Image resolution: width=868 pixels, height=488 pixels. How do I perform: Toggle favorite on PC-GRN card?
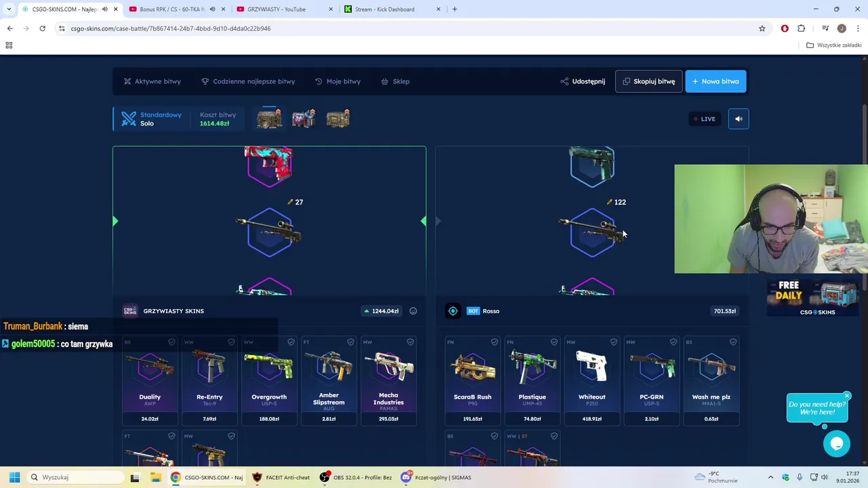coord(673,342)
